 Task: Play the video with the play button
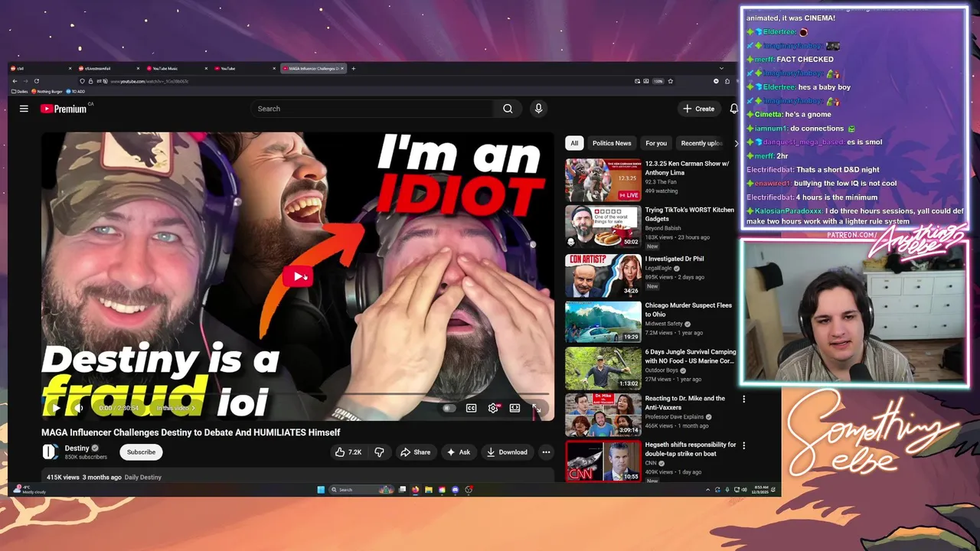pyautogui.click(x=56, y=408)
